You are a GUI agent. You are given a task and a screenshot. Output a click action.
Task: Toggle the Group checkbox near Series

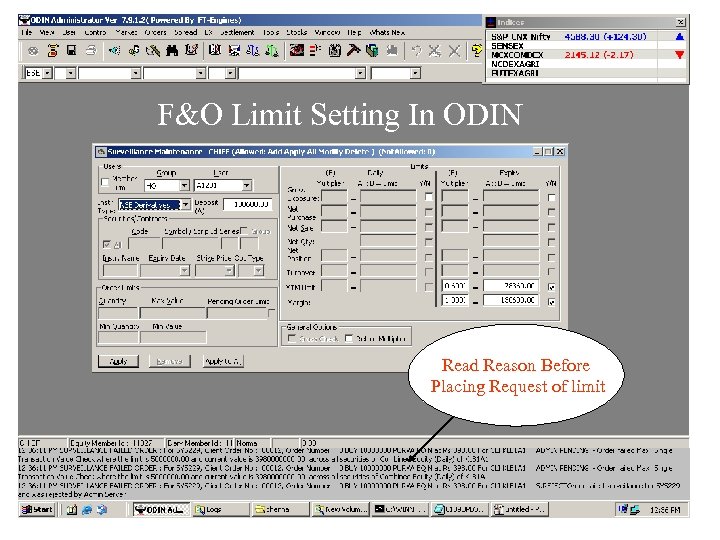tap(244, 231)
